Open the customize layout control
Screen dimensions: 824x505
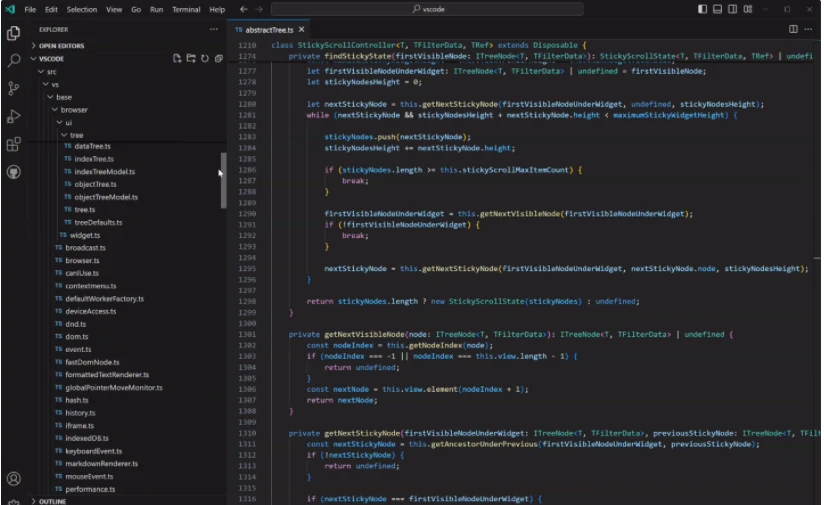tap(748, 9)
